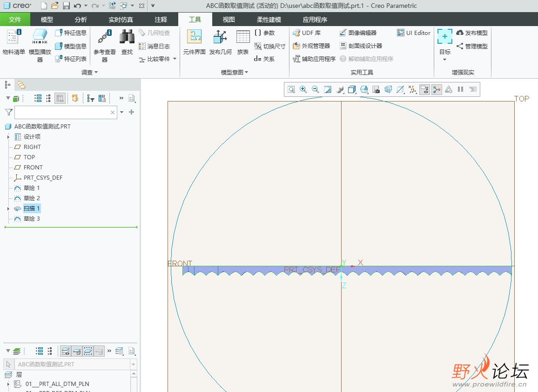
Task: Switch to 模型 ribbon tab
Action: (x=47, y=20)
